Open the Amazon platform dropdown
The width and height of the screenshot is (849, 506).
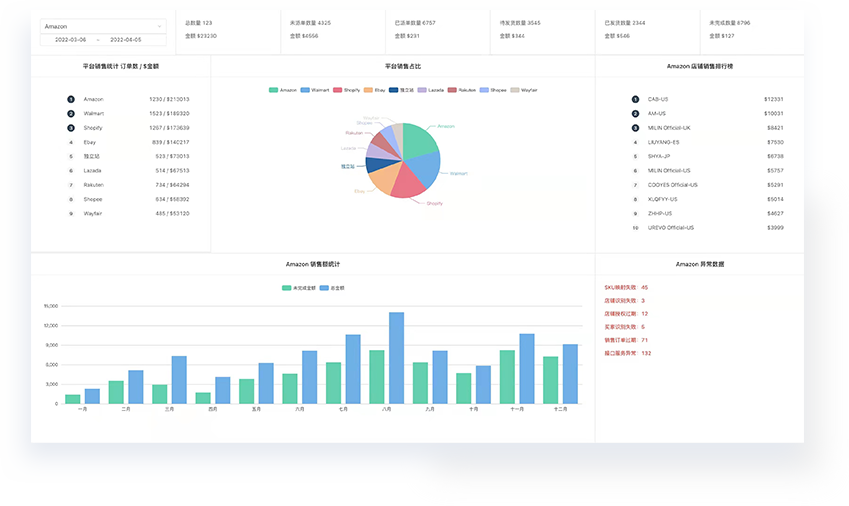tap(103, 26)
